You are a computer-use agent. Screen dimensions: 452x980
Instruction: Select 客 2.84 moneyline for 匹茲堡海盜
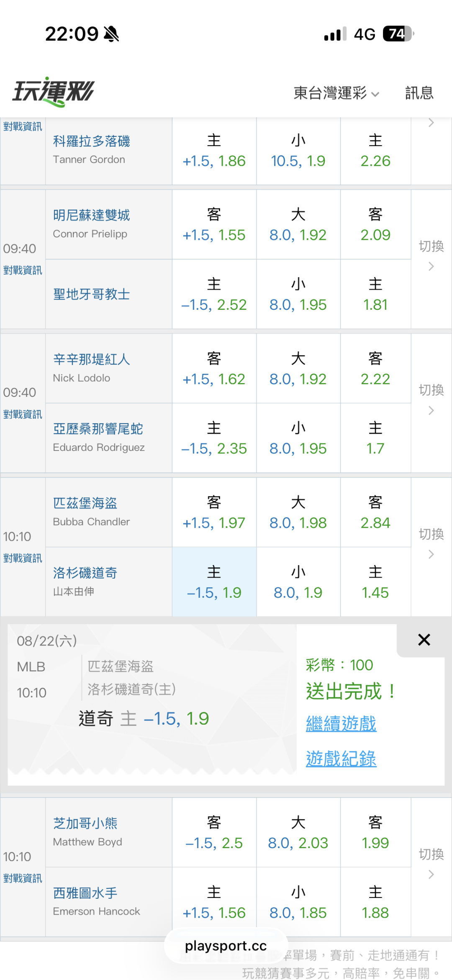tap(375, 512)
